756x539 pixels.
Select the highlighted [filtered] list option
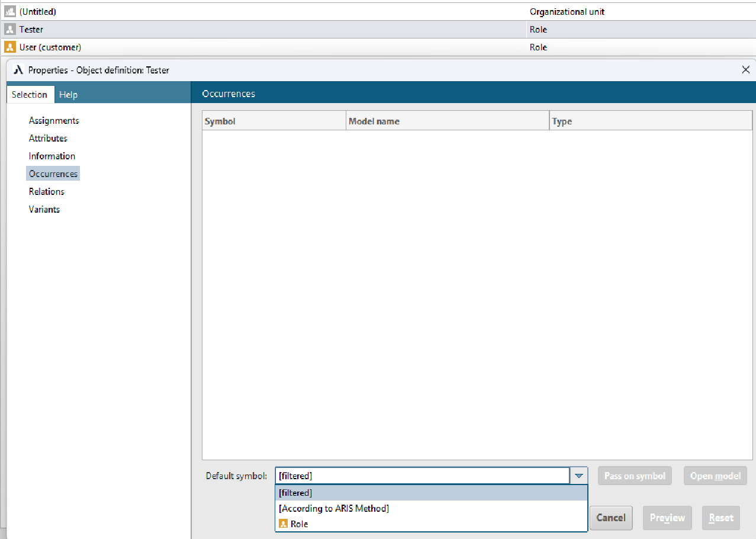[295, 493]
